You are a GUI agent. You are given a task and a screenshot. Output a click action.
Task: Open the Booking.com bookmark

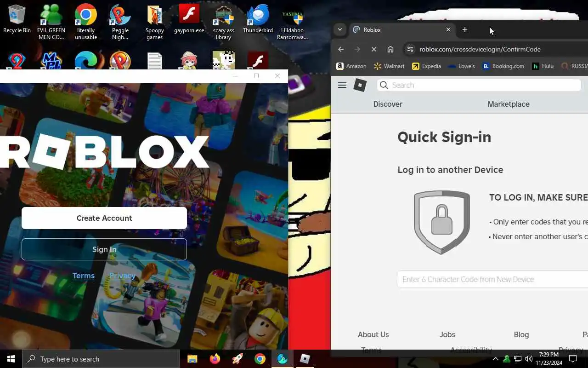503,66
